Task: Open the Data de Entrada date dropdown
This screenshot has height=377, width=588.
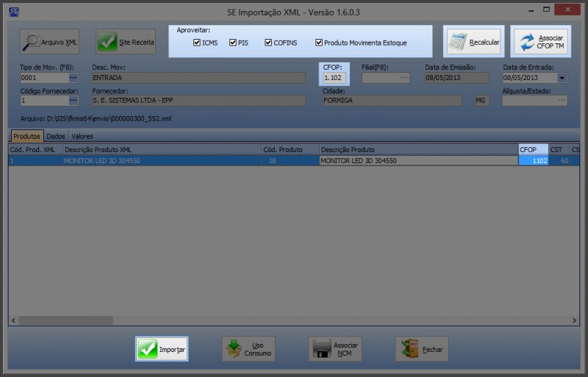Action: coord(562,78)
